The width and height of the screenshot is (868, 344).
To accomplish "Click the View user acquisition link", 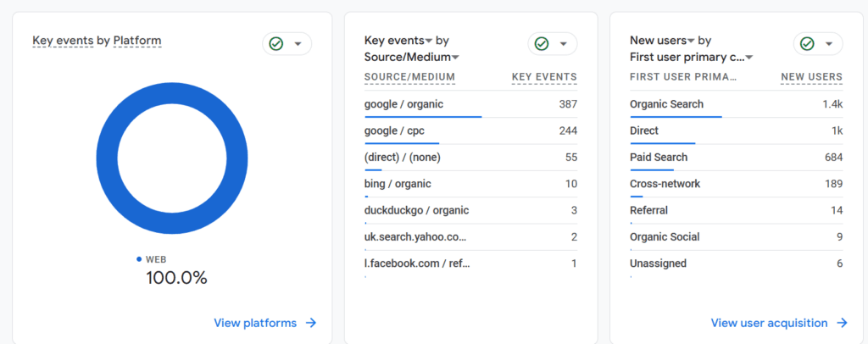I will (770, 323).
